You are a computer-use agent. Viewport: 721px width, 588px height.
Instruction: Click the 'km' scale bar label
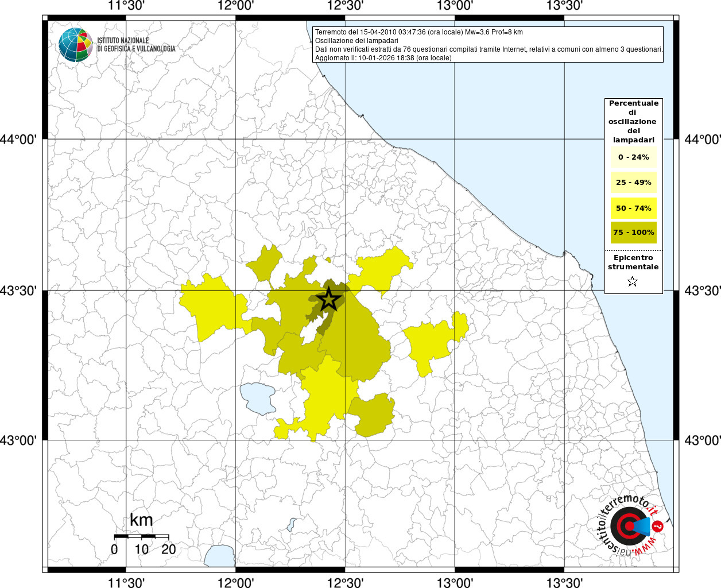click(141, 520)
